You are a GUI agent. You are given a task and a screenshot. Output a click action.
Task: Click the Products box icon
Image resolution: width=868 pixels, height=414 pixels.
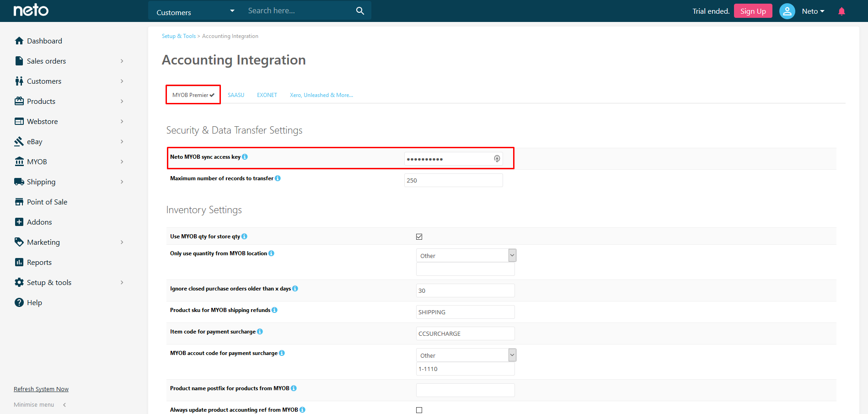point(19,101)
